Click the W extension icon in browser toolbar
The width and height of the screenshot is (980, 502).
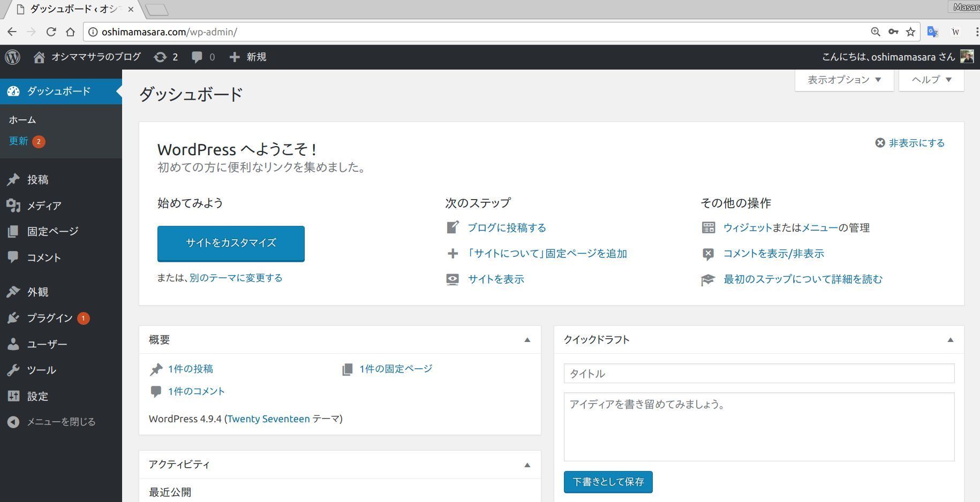[955, 32]
